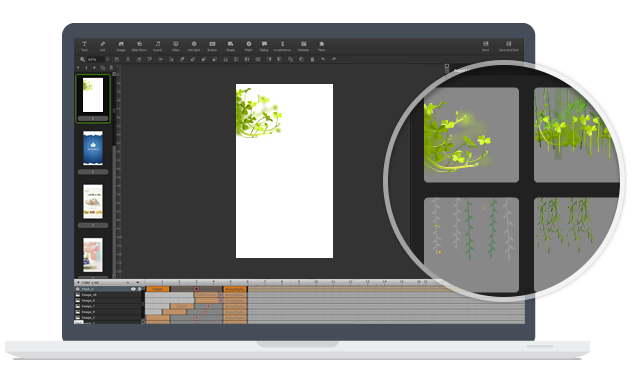
Task: Open the zoom percentage dropdown
Action: (107, 59)
